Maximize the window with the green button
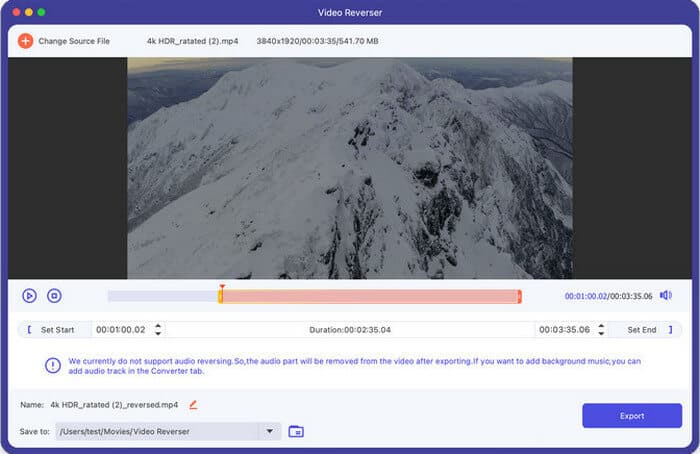 pos(42,12)
